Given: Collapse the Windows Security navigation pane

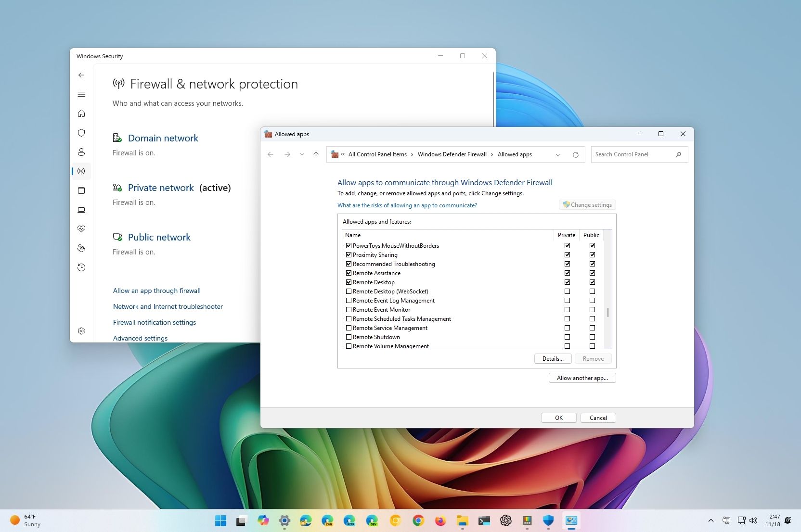Looking at the screenshot, I should coord(81,94).
